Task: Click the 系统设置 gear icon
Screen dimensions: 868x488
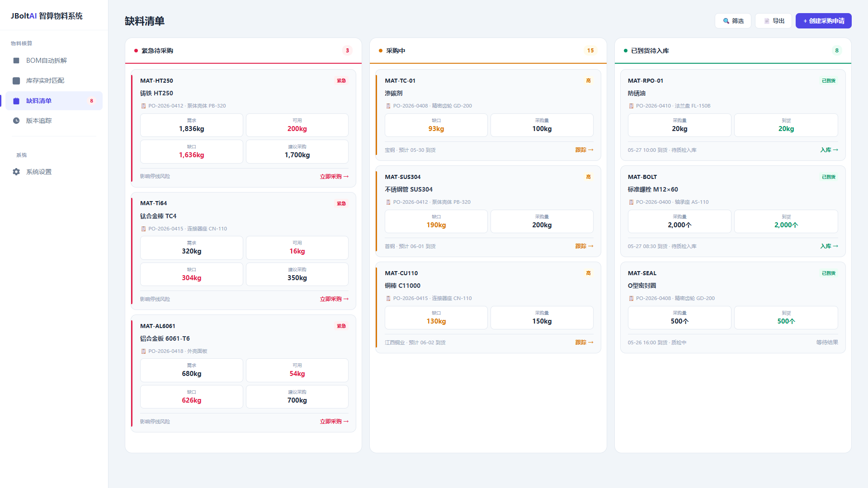Action: tap(16, 172)
